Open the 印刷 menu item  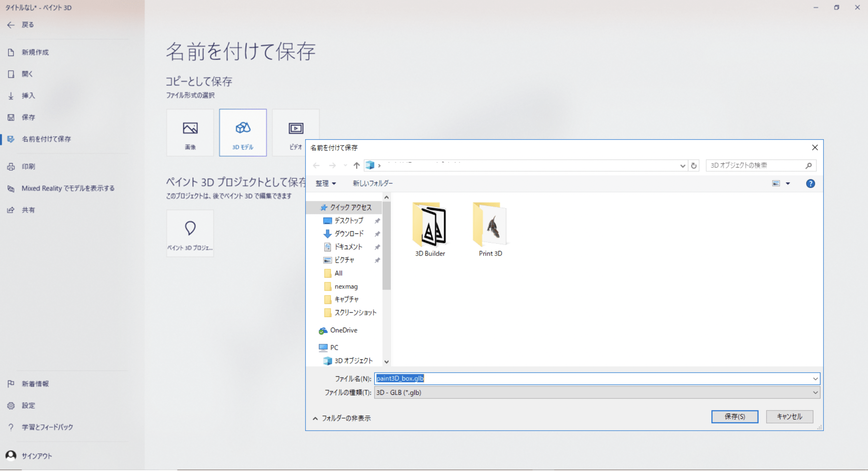(28, 166)
